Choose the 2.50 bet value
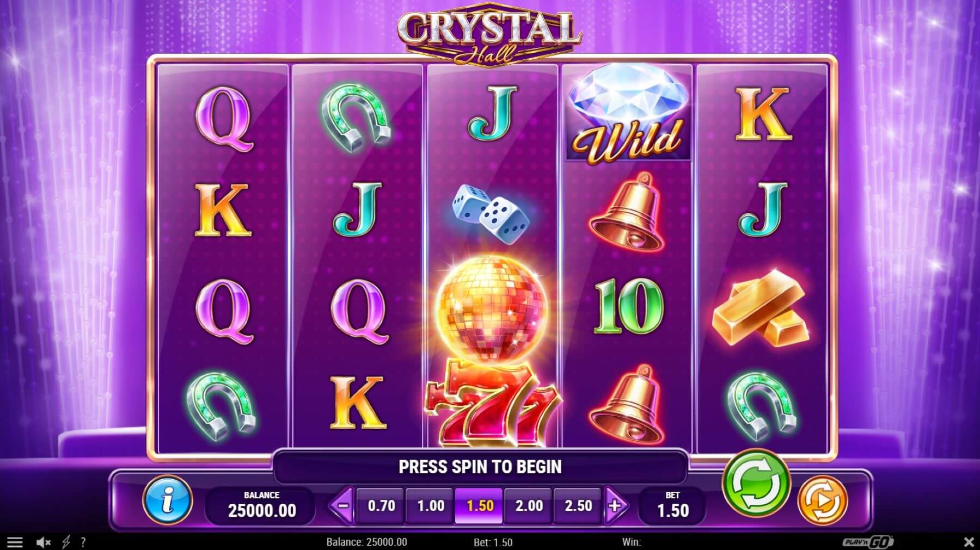The image size is (980, 550). (578, 506)
